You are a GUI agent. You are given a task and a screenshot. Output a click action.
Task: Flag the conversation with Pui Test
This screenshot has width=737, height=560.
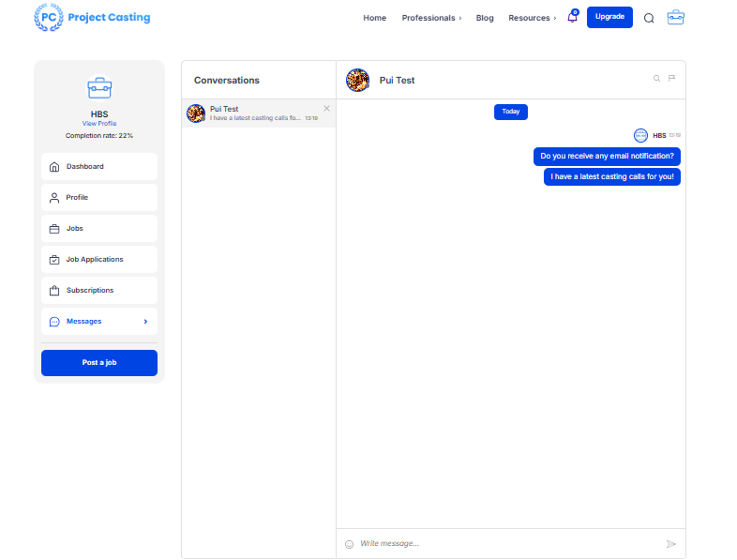(671, 79)
